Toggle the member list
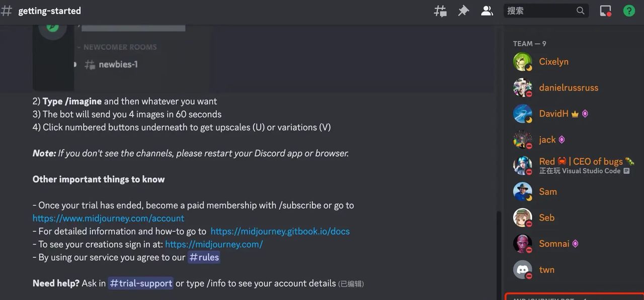The height and width of the screenshot is (300, 644). [487, 11]
